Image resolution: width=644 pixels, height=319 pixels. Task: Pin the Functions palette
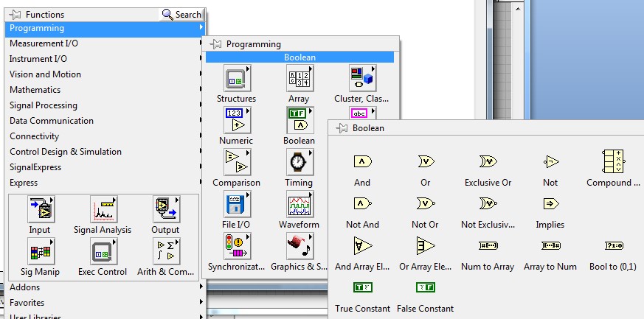click(x=15, y=15)
